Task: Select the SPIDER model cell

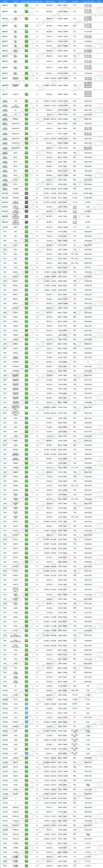Action: pyautogui.click(x=16, y=189)
